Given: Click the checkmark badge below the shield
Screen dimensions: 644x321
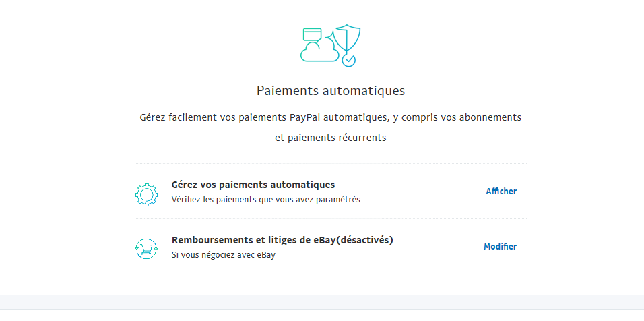Looking at the screenshot, I should [348, 60].
